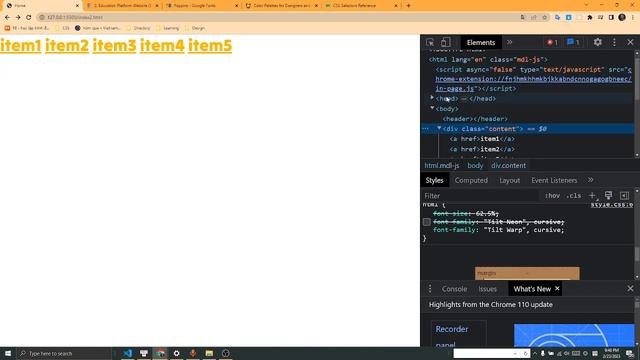The image size is (640, 360).
Task: Click the item5 link on the page
Action: (x=210, y=45)
